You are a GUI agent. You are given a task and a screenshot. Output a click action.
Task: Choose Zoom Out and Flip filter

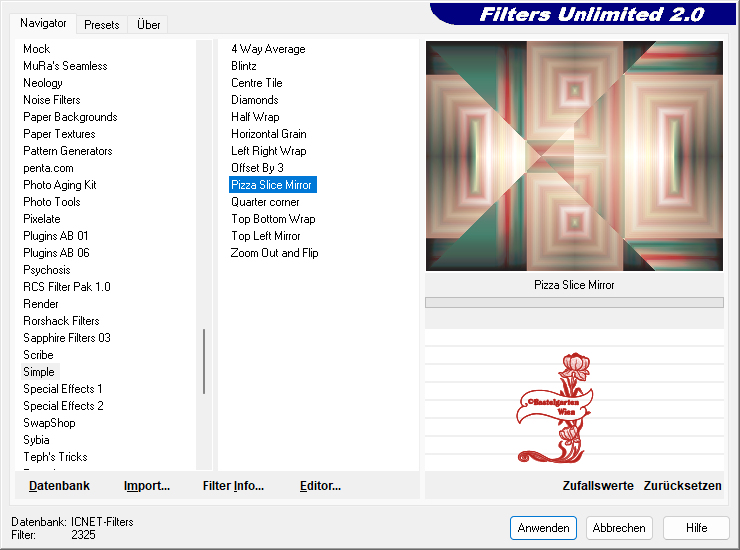pyautogui.click(x=275, y=253)
